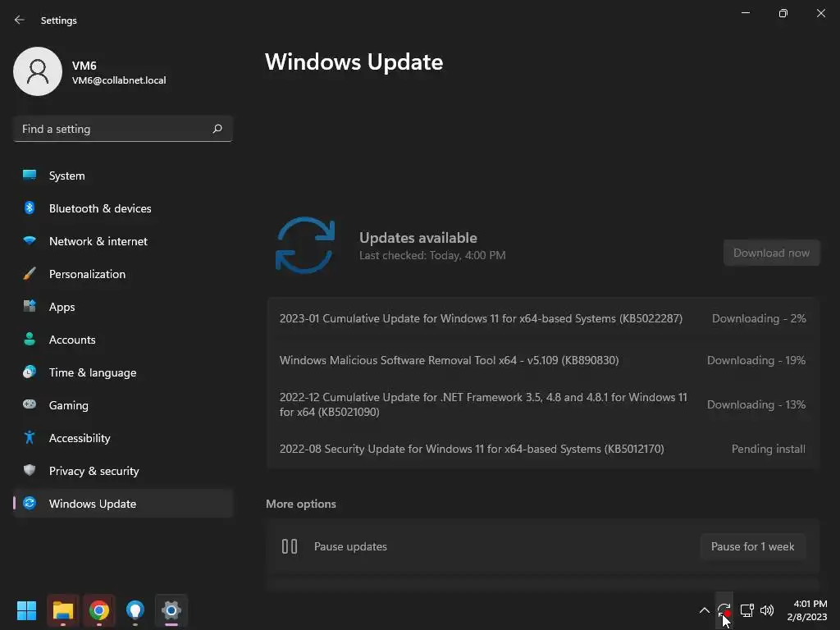Click the More options heading

pos(301,504)
